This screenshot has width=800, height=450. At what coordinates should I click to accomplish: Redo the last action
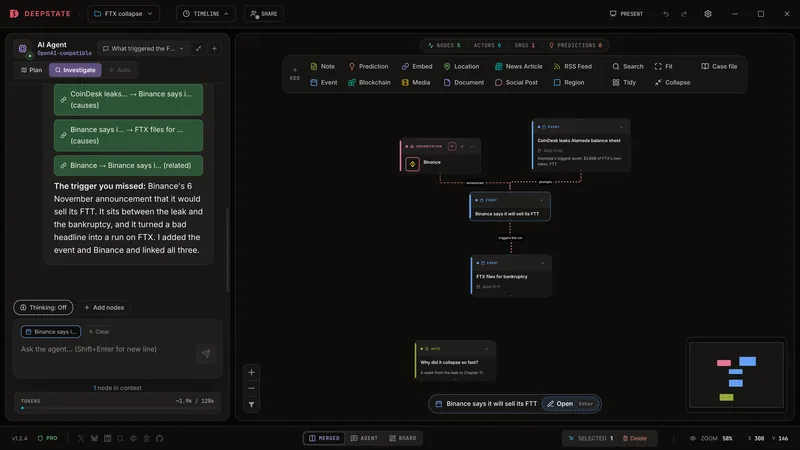[684, 14]
